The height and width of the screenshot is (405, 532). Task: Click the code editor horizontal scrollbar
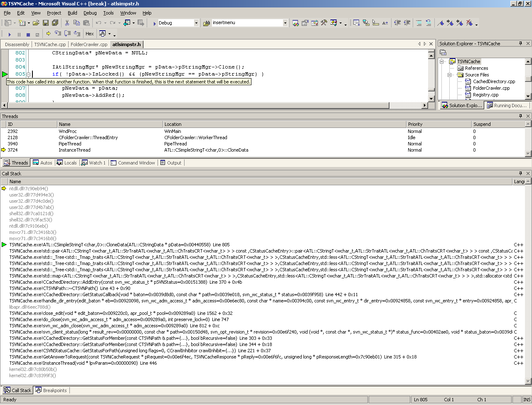tap(215, 106)
